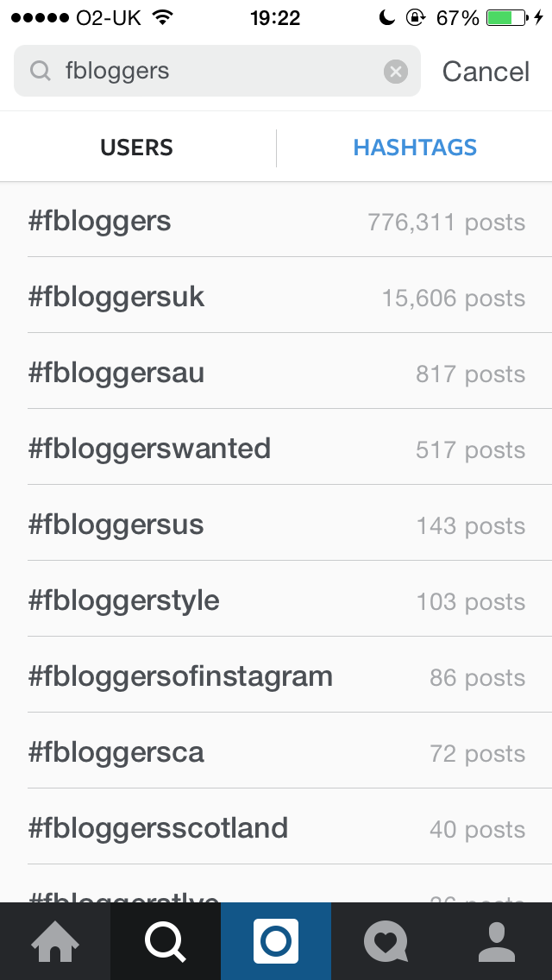Tap the Home feed icon
This screenshot has width=552, height=980.
point(55,940)
